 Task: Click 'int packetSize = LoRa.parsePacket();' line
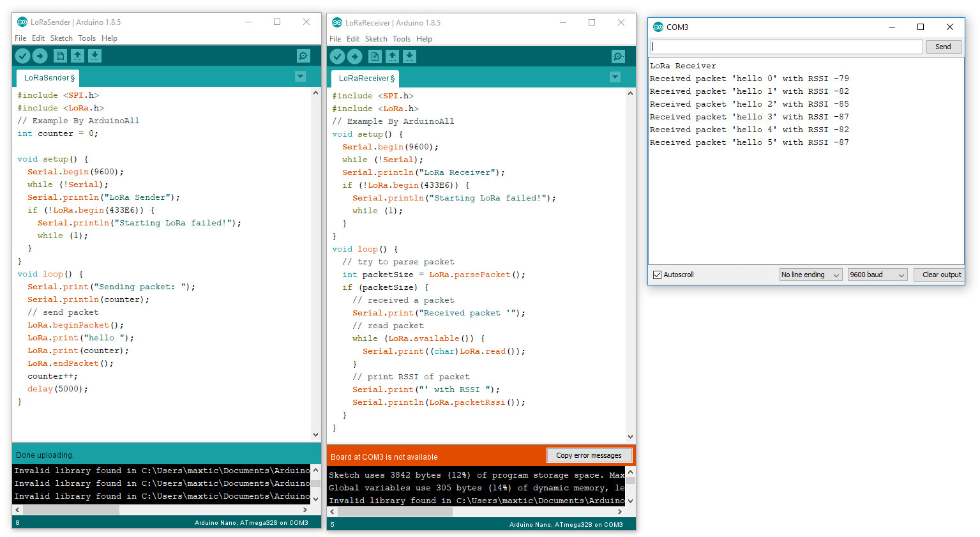[x=433, y=275]
